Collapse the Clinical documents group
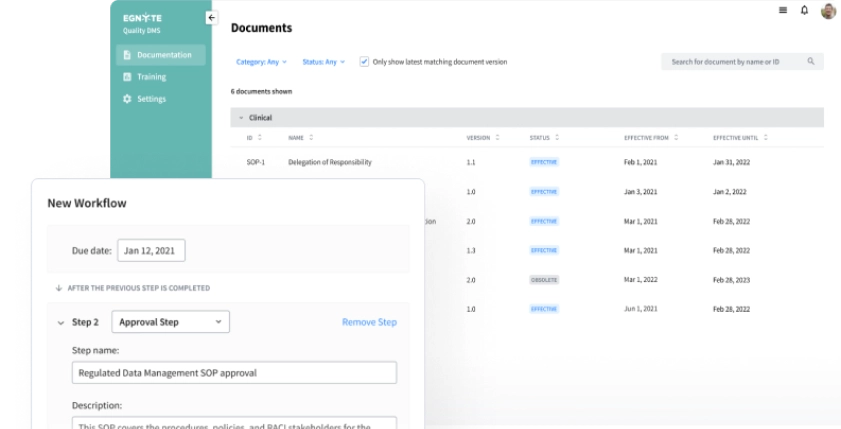Viewport: 841px width, 429px height. click(x=241, y=118)
